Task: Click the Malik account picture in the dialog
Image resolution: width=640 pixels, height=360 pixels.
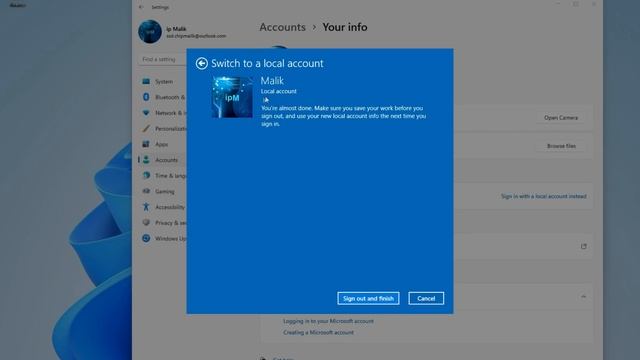Action: (232, 97)
